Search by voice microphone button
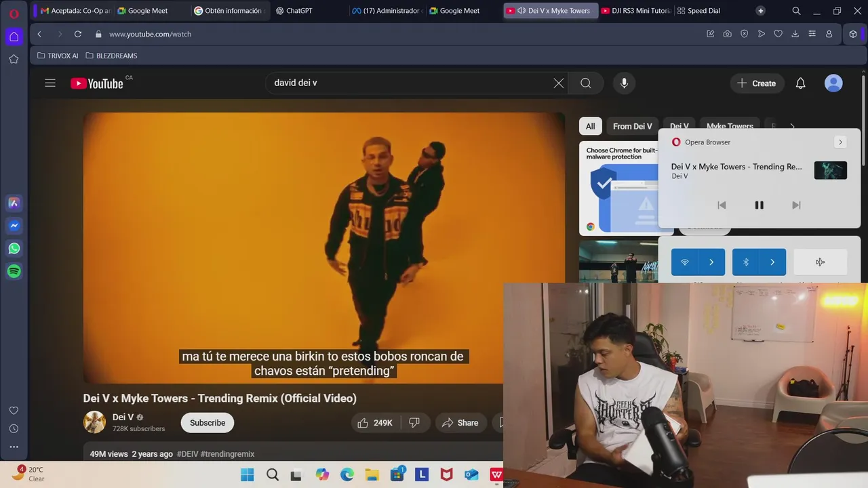Image resolution: width=868 pixels, height=488 pixels. pyautogui.click(x=624, y=83)
